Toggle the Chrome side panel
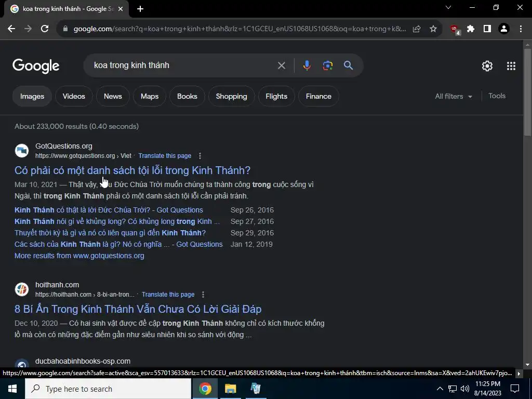 487,29
